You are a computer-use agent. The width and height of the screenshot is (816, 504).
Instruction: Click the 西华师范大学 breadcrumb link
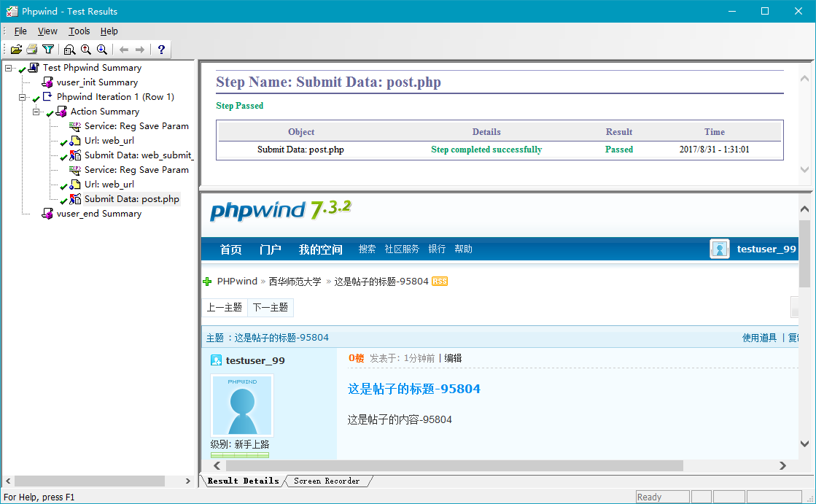click(295, 281)
